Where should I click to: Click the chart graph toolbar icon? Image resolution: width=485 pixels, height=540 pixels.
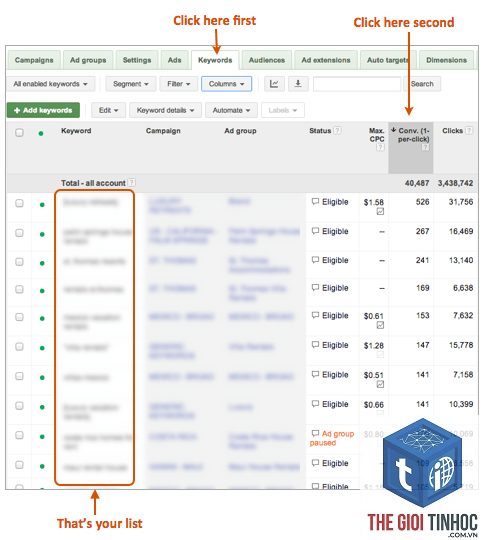point(274,84)
